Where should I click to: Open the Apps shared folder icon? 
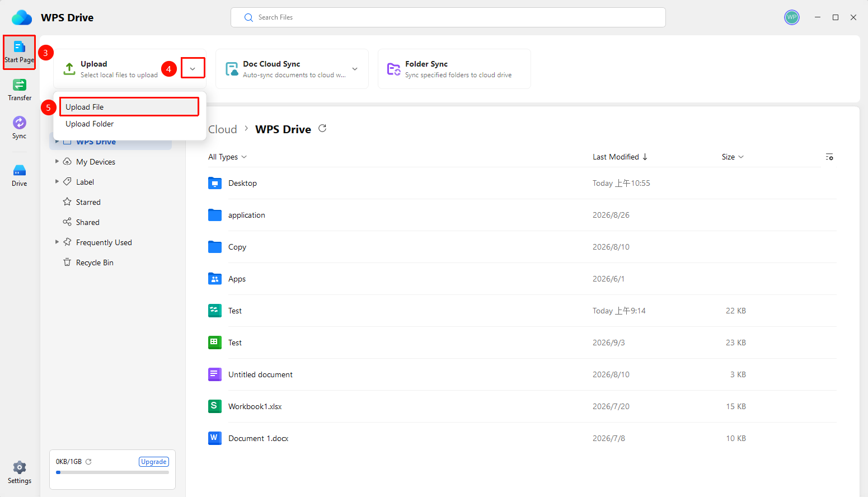click(x=215, y=279)
